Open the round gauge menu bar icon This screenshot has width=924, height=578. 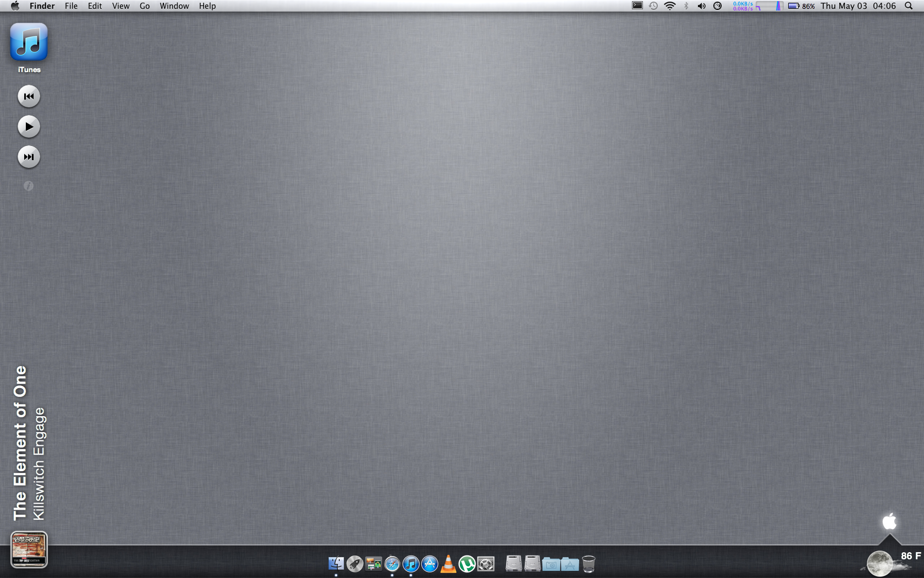point(718,6)
